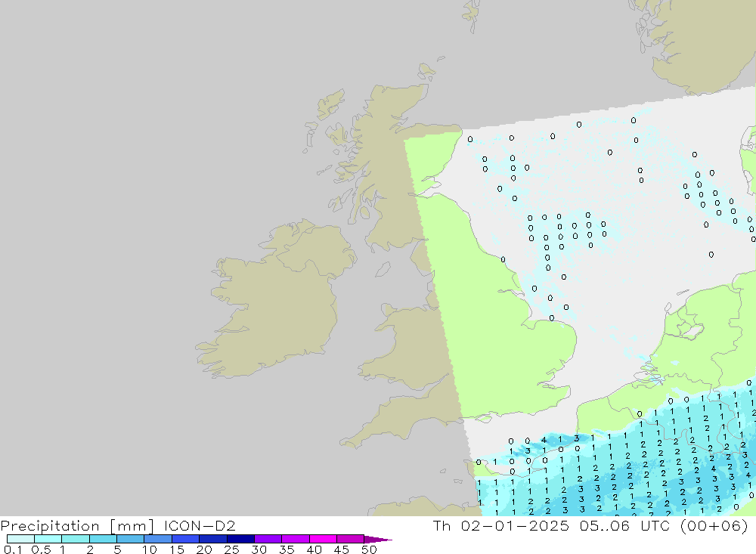This screenshot has height=554, width=756.
Task: Click the '25' legend scale label
Action: pos(231,549)
